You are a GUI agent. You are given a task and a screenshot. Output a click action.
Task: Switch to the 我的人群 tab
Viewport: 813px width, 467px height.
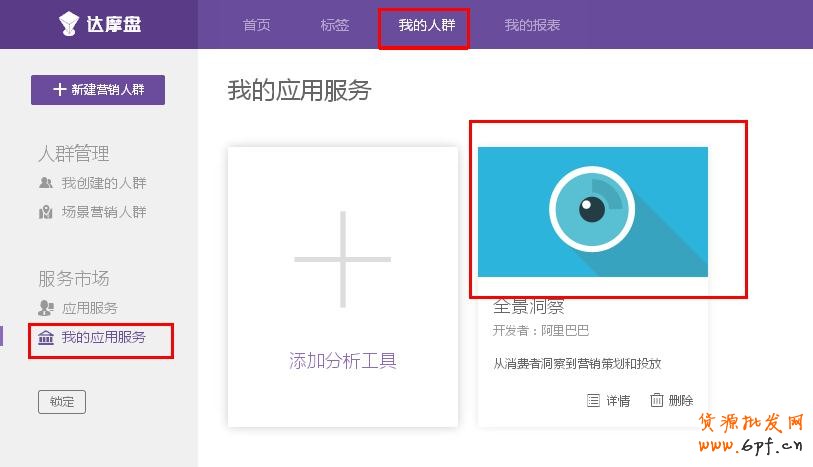(426, 25)
